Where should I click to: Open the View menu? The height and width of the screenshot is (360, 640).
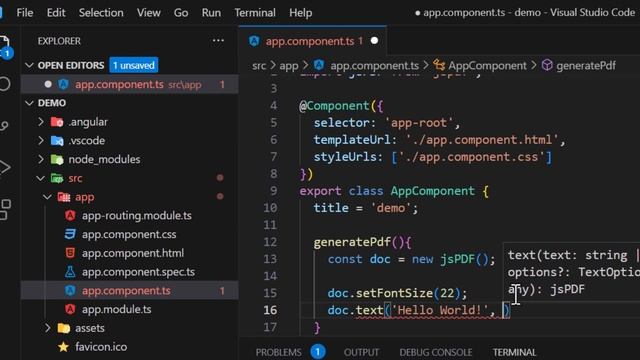click(149, 13)
